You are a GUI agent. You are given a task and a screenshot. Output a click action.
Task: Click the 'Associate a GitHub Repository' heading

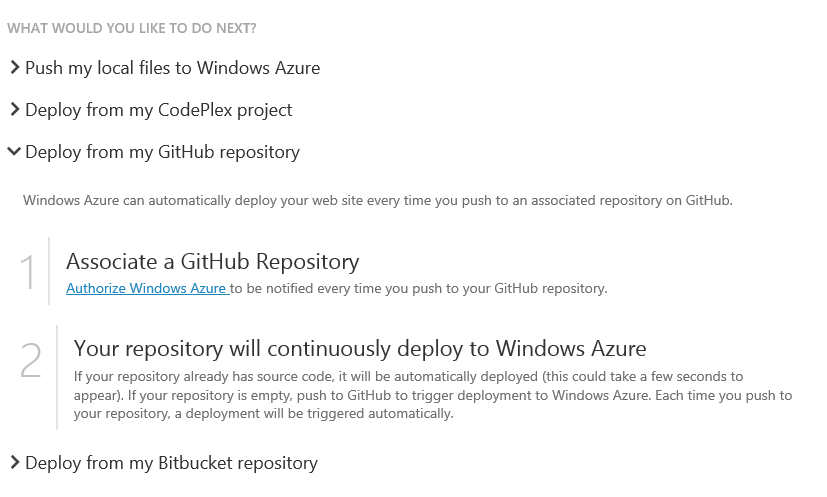[212, 262]
